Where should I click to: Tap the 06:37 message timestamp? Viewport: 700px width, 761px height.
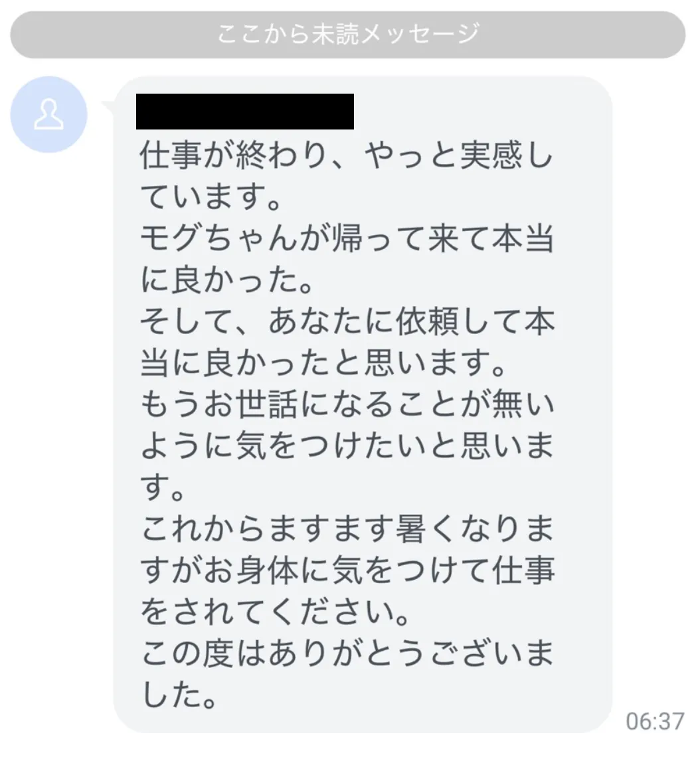655,722
